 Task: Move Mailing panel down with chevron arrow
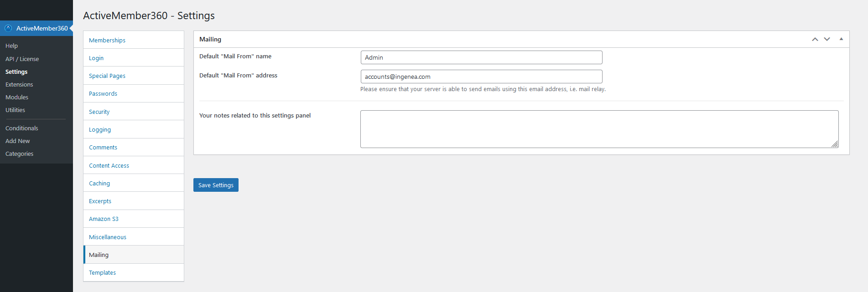[826, 39]
